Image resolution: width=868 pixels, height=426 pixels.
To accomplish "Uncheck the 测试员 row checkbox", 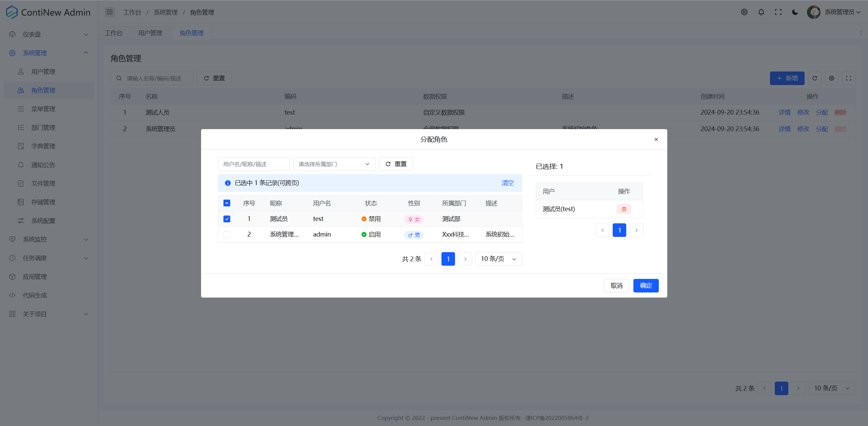I will click(227, 219).
